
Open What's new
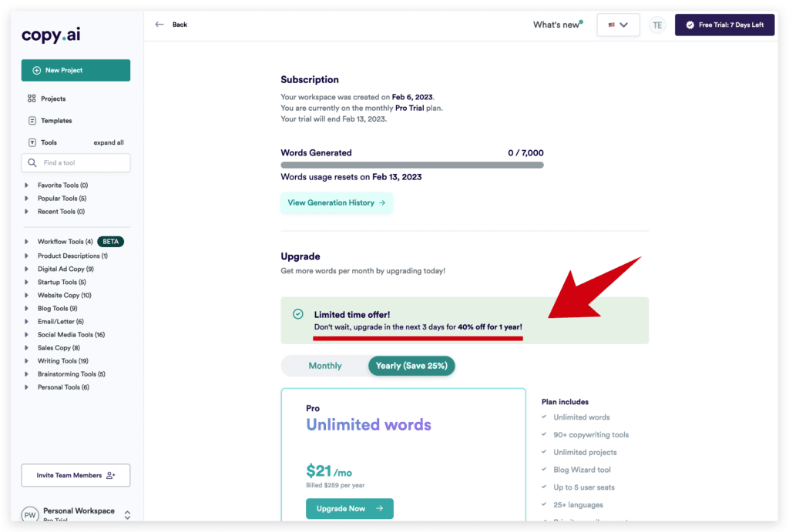[x=555, y=25]
